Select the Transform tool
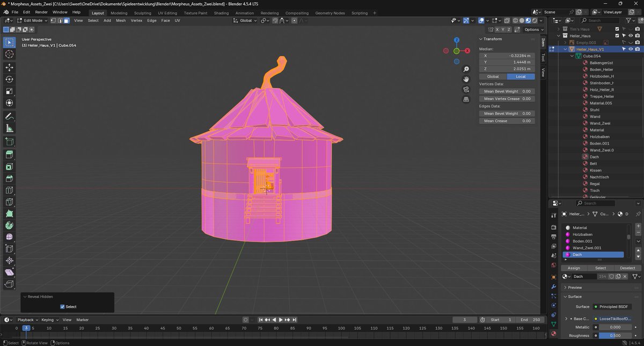 pos(10,103)
